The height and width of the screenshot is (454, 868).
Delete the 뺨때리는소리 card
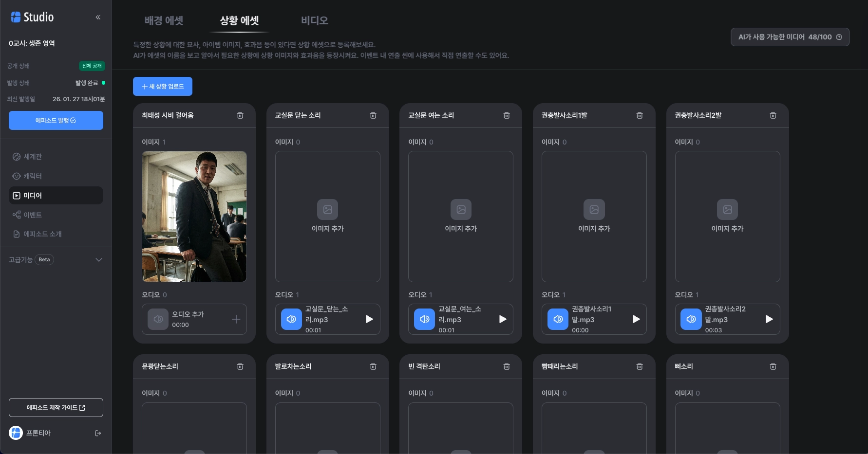pos(640,366)
